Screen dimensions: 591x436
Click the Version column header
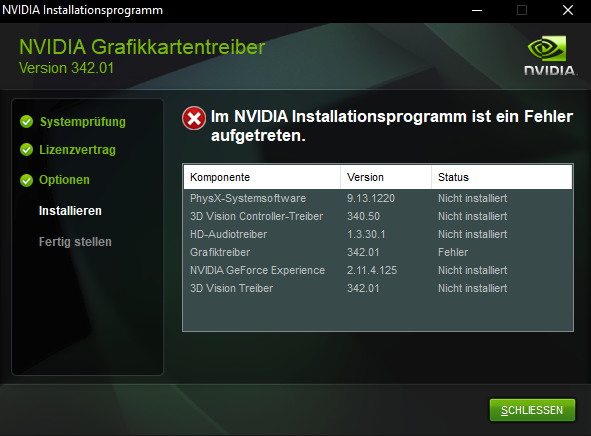(386, 177)
